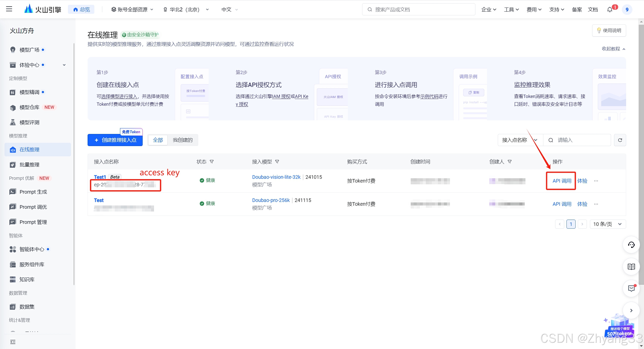The width and height of the screenshot is (644, 349).
Task: Click the 创建推理接入点 button
Action: [115, 140]
